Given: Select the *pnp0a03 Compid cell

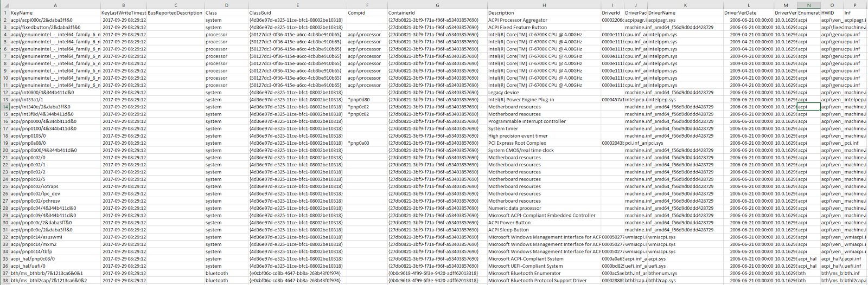Looking at the screenshot, I should 367,143.
